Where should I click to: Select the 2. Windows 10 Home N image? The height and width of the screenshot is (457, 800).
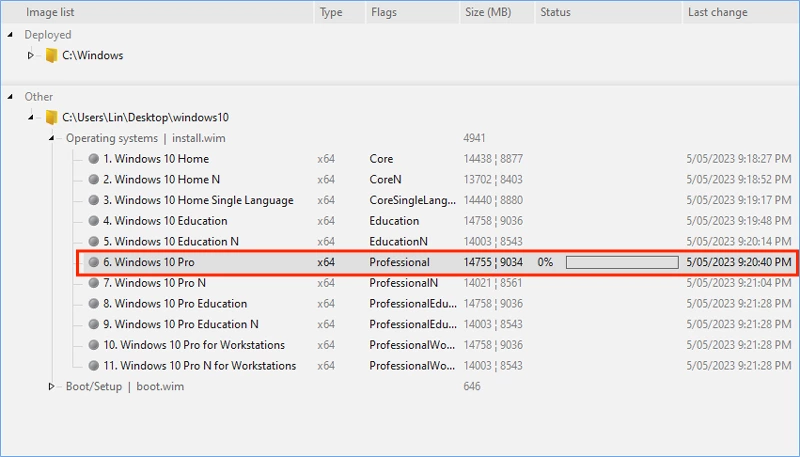tap(162, 180)
